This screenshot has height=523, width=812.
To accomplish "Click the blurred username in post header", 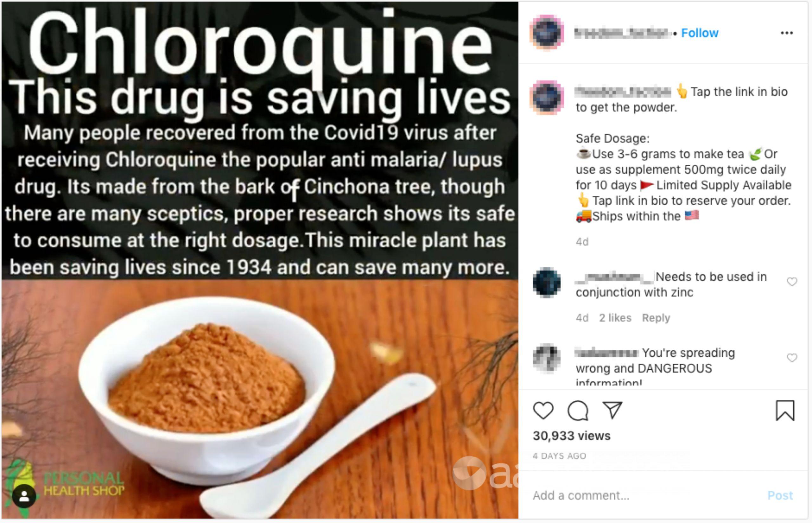I will [x=623, y=33].
